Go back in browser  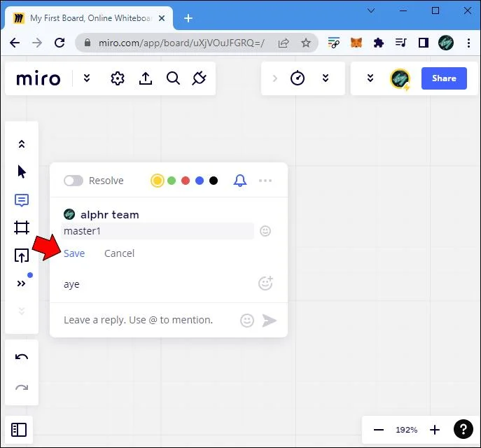click(x=15, y=43)
